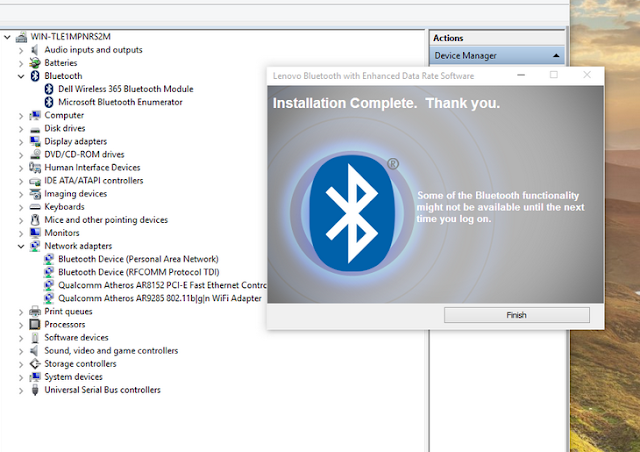The width and height of the screenshot is (640, 452).
Task: Click the Network adapters category icon
Action: click(x=35, y=246)
